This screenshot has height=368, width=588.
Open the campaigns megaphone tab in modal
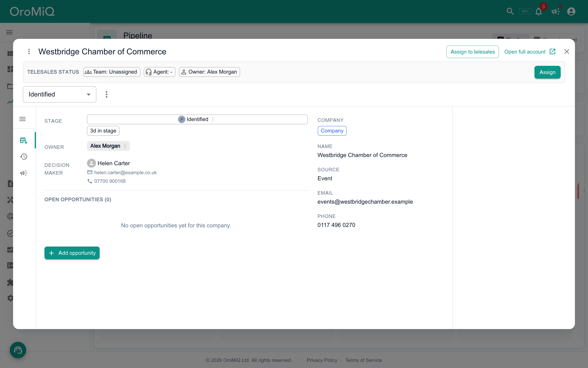point(23,173)
